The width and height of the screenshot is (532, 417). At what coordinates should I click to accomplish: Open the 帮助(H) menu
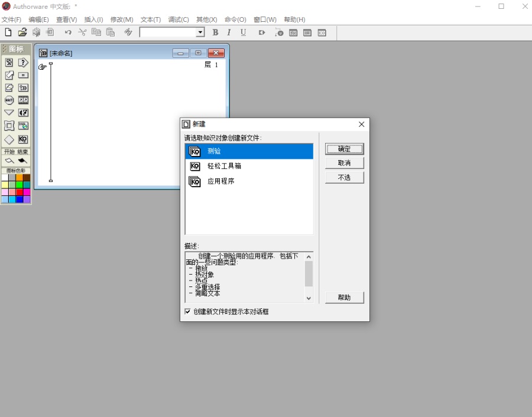tap(294, 19)
